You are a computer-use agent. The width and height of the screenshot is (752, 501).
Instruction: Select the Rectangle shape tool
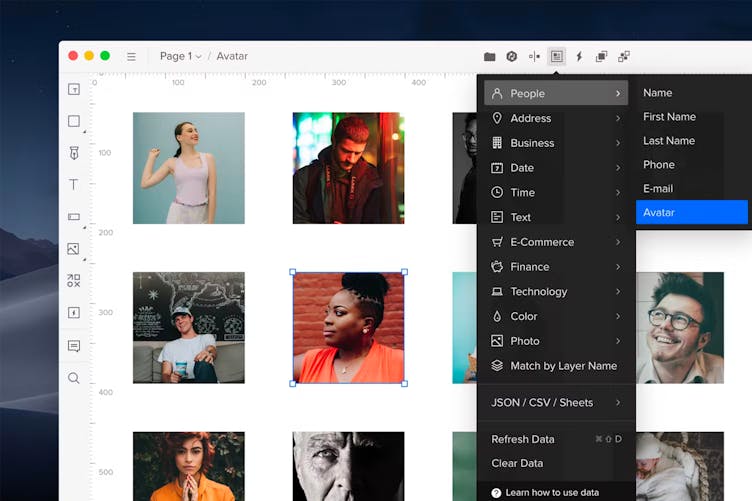pyautogui.click(x=74, y=121)
